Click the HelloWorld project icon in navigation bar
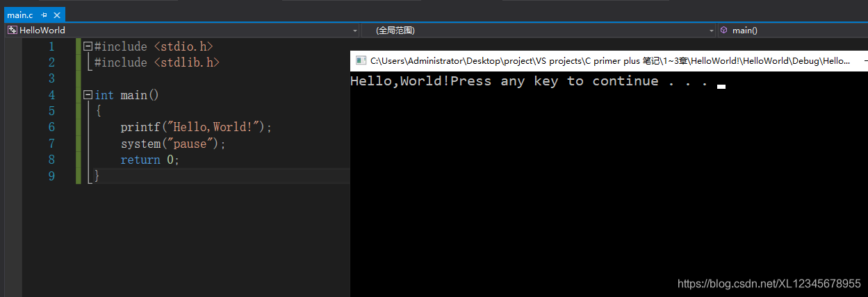 [12, 30]
